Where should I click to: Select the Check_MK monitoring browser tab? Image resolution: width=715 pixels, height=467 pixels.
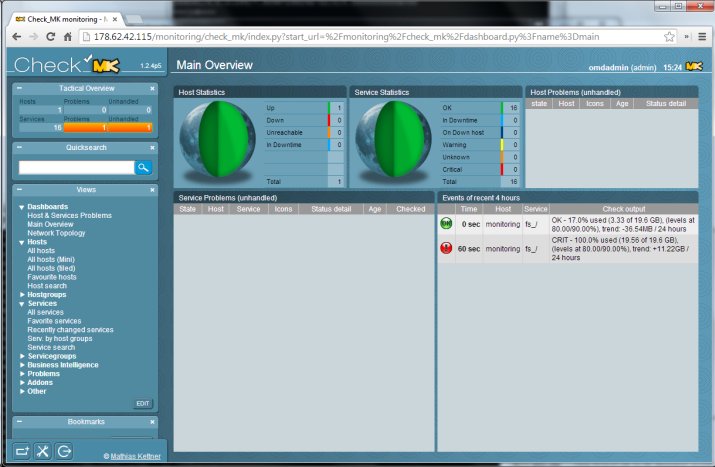click(x=64, y=19)
